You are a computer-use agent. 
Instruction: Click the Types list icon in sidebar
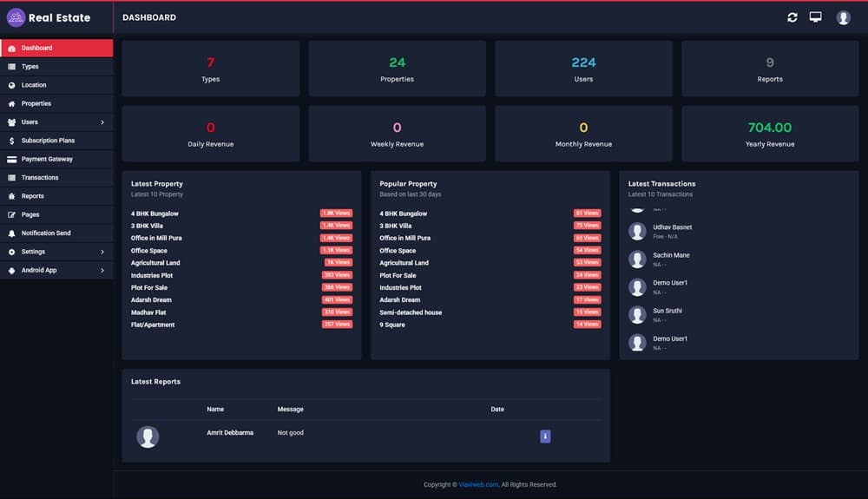click(x=11, y=67)
